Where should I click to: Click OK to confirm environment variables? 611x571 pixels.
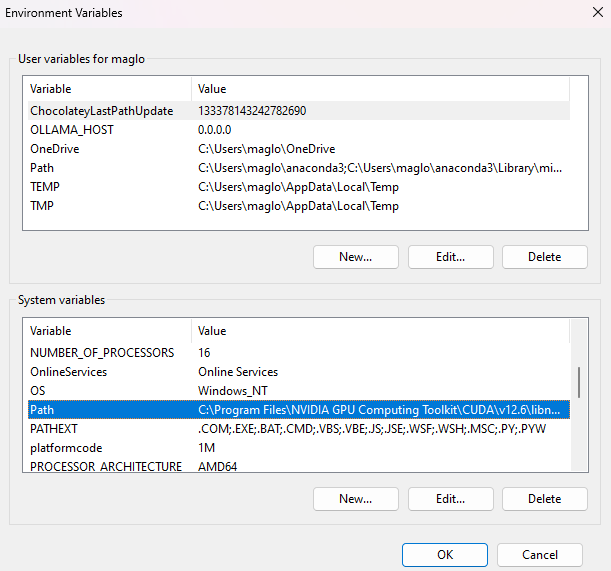tap(445, 555)
